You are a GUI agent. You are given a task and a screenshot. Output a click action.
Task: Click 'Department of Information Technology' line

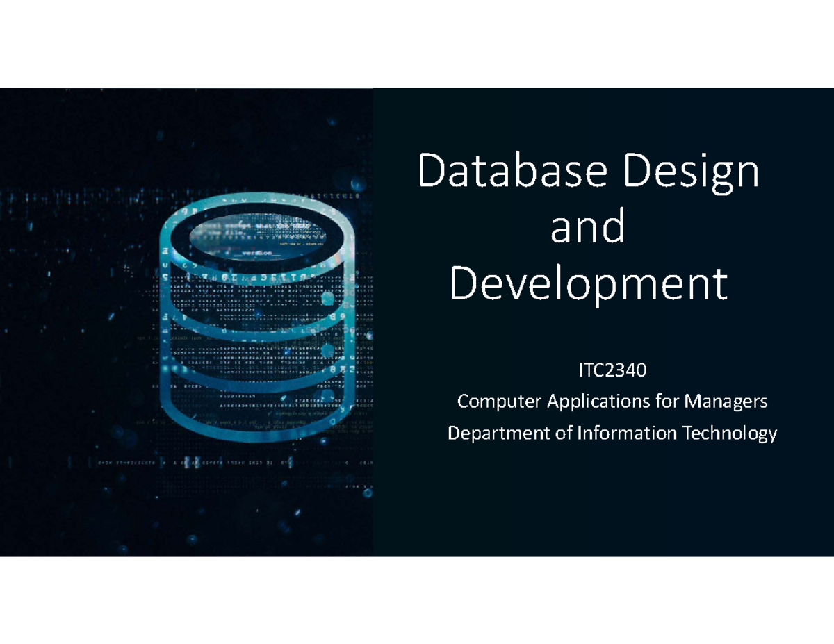click(x=612, y=433)
